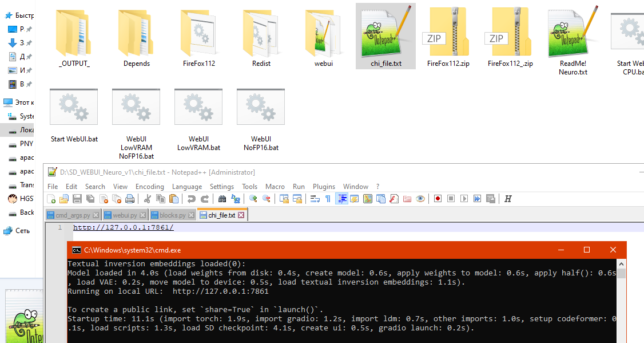Switch to the cmd_args.py tab
Viewport: 644px width, 343px height.
tap(73, 215)
